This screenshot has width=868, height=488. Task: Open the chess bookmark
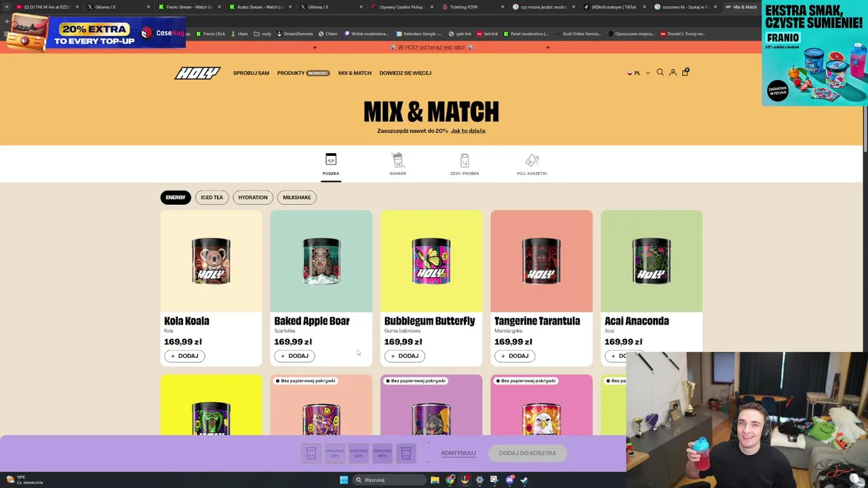pos(239,33)
